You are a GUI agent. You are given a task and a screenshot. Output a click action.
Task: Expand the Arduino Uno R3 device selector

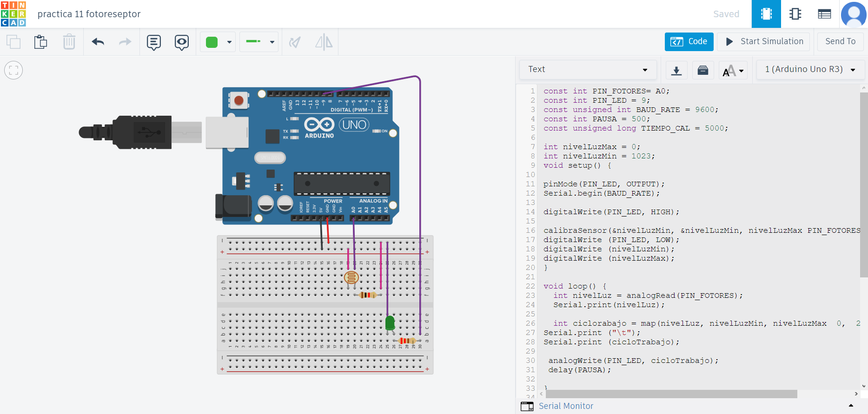click(x=810, y=69)
